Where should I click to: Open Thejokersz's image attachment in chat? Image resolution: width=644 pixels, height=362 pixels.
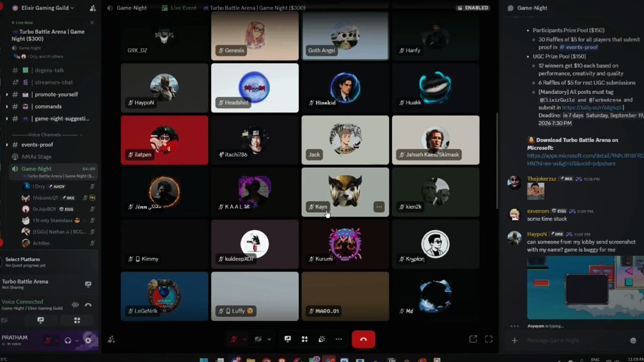(536, 190)
